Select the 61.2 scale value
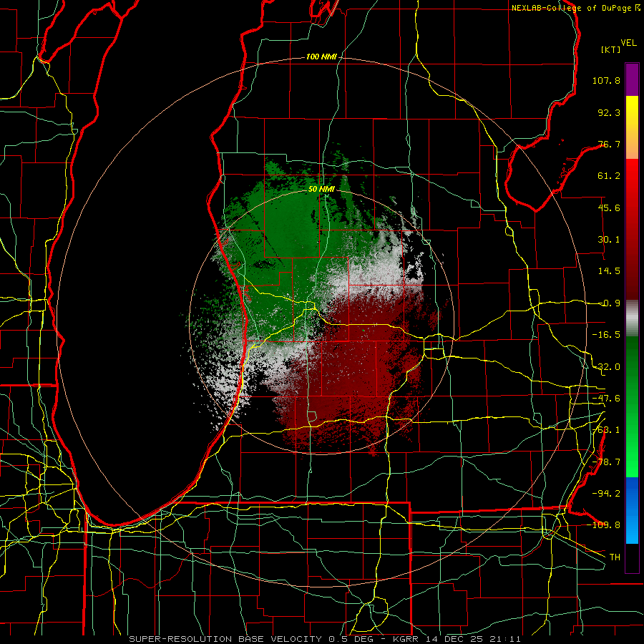The image size is (644, 644). 609,176
